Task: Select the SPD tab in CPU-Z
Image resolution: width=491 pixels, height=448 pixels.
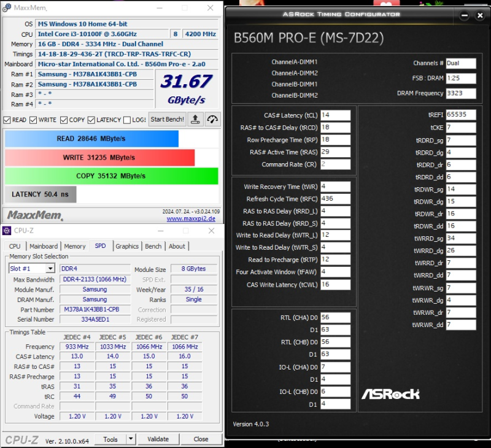Action: click(x=100, y=245)
